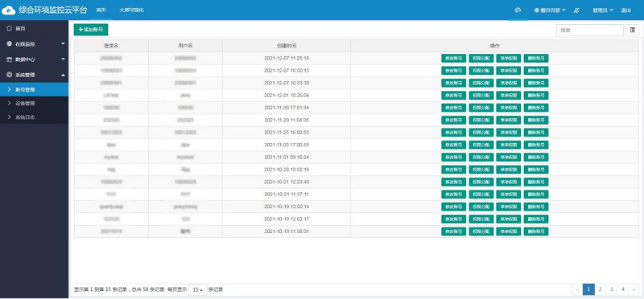Click the home icon in sidebar
The height and width of the screenshot is (299, 644).
click(x=9, y=28)
